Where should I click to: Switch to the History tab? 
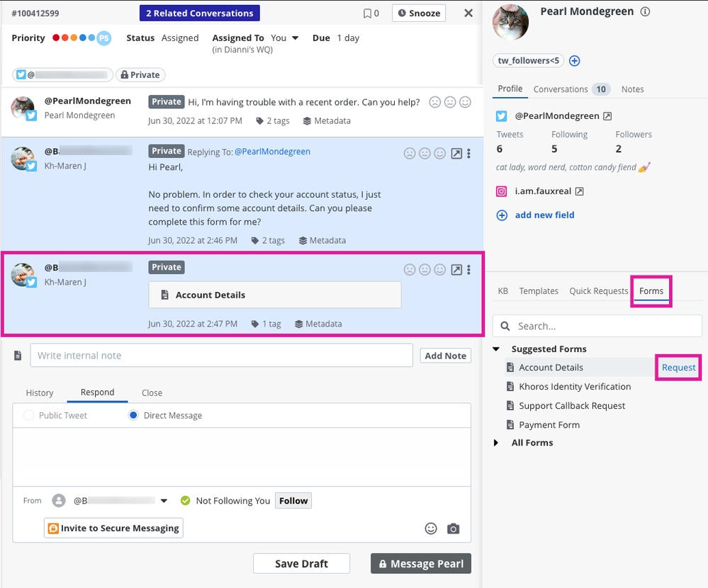tap(40, 392)
